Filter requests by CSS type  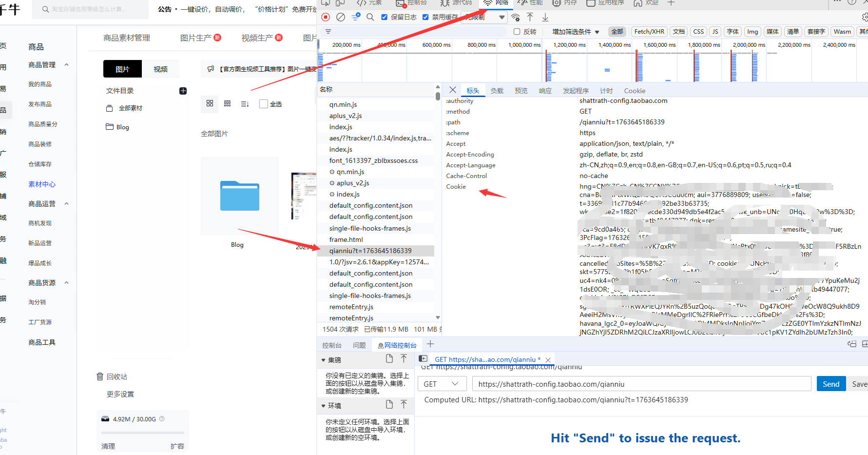click(x=698, y=32)
